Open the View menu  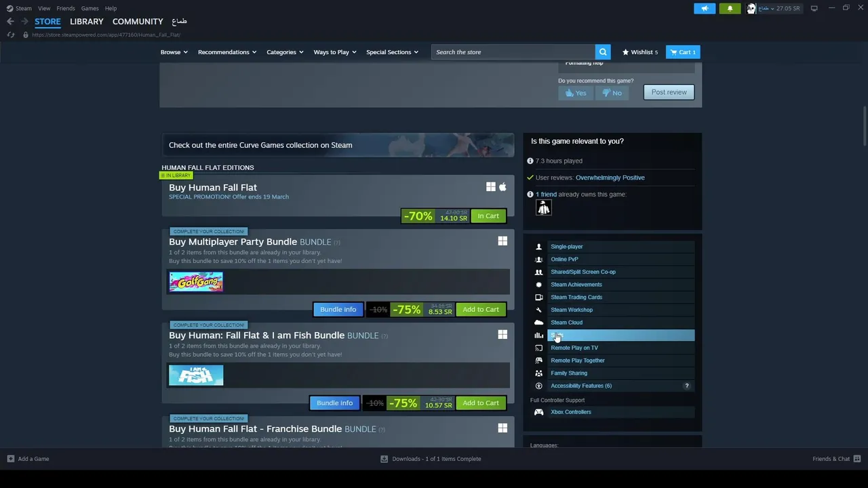pos(44,8)
